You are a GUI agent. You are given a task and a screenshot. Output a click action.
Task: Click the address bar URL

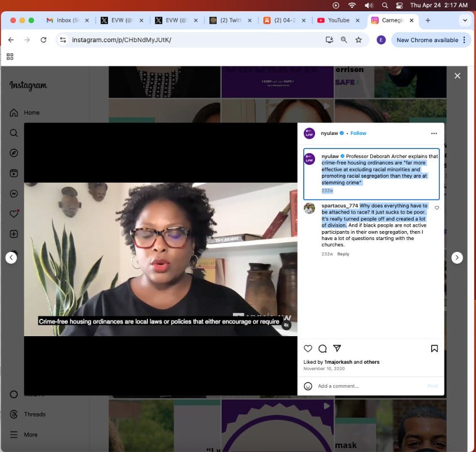click(x=122, y=40)
